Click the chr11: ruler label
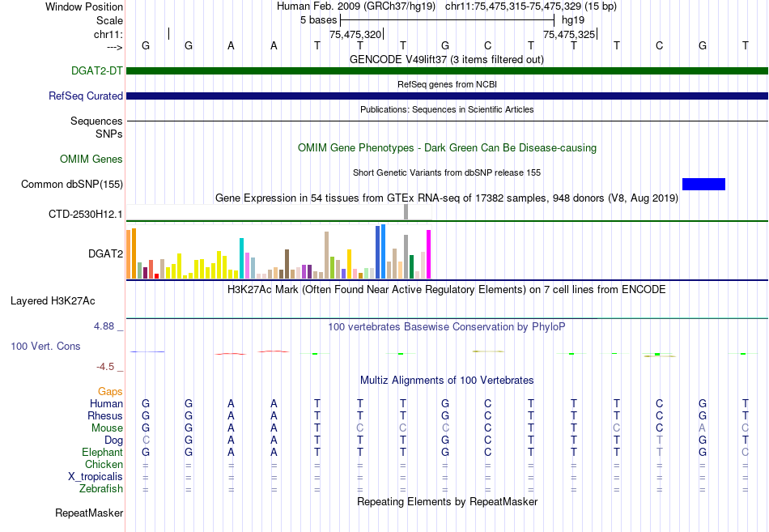The image size is (769, 532). pyautogui.click(x=108, y=34)
